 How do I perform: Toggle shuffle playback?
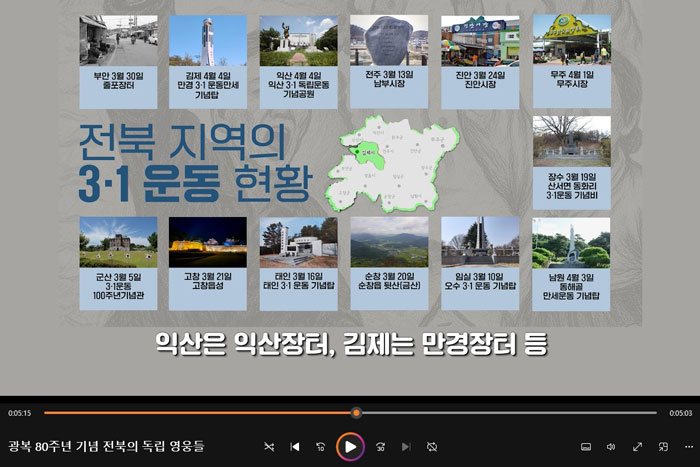(x=269, y=446)
